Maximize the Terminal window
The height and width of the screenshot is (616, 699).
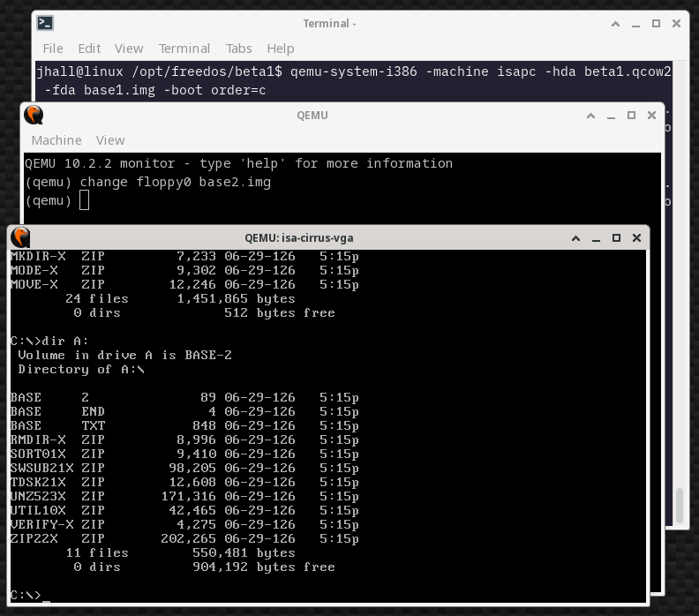pyautogui.click(x=656, y=24)
